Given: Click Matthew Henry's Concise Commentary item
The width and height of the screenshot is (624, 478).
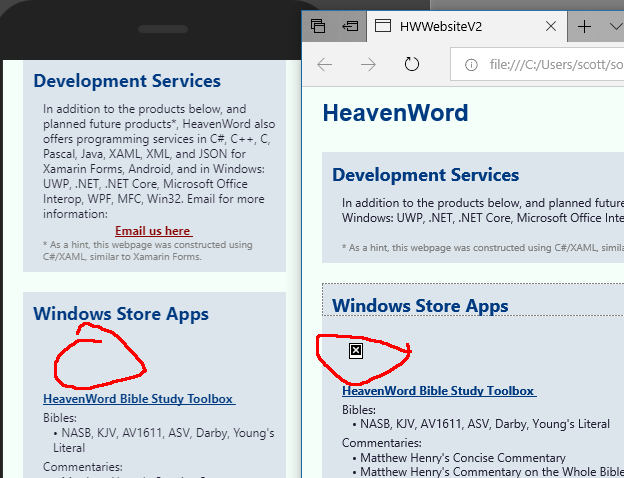Looking at the screenshot, I should (x=463, y=458).
